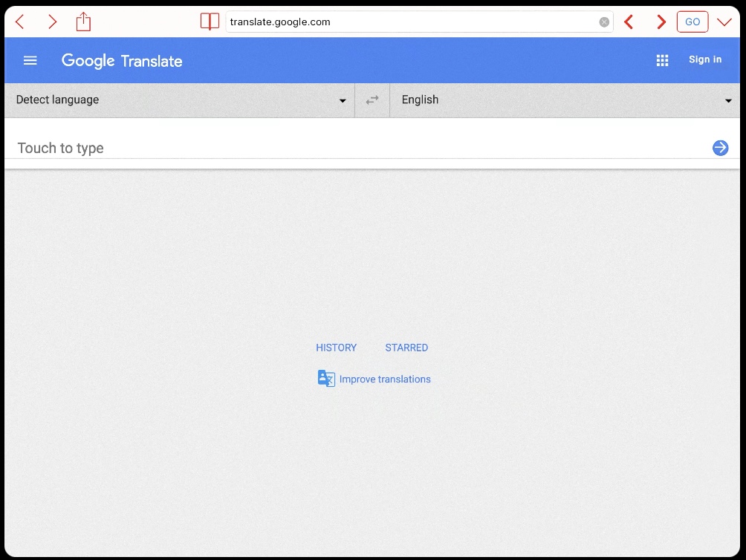This screenshot has height=560, width=746.
Task: Click the Improve translations icon
Action: (326, 378)
